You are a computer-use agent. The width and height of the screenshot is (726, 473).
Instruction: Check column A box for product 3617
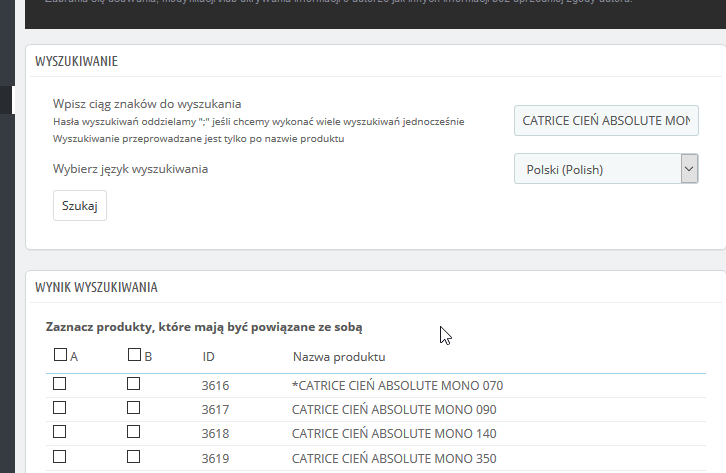point(59,408)
